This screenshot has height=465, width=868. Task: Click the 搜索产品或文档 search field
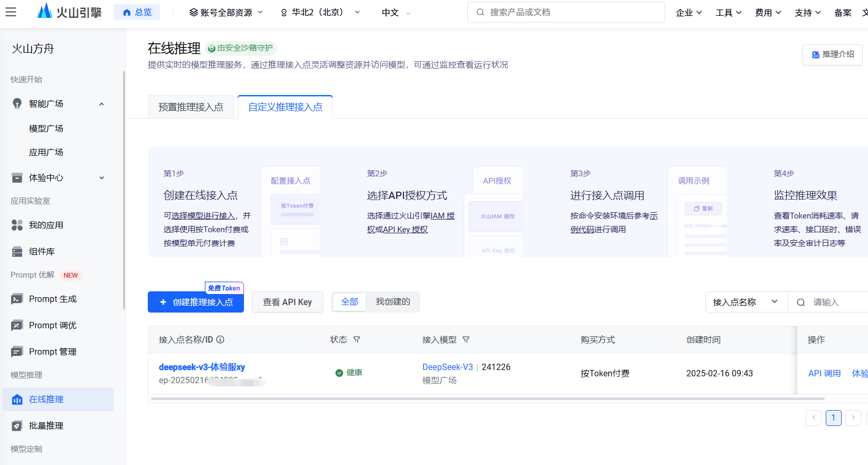click(565, 12)
